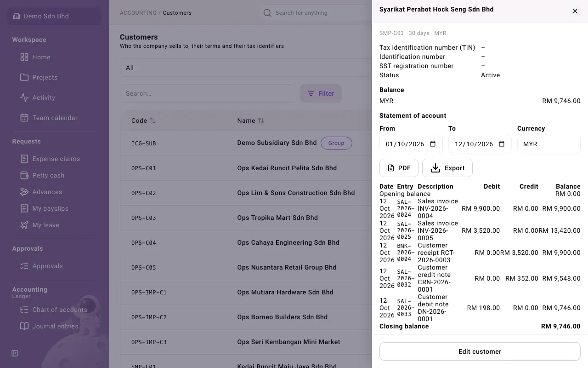Click the Advances icon in sidebar
Screen dimensions: 588x368
point(24,192)
